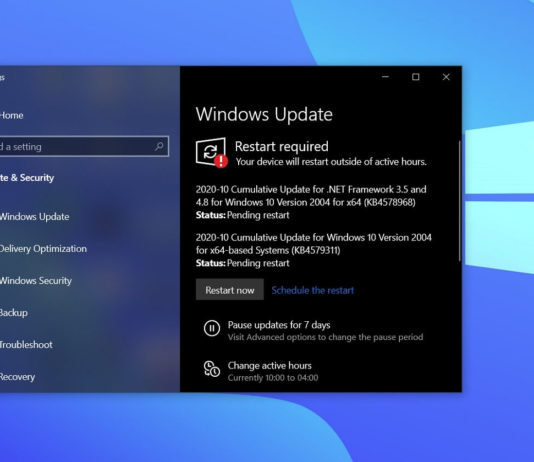This screenshot has width=534, height=462.
Task: Click the 'Restart required' heading text
Action: click(x=281, y=146)
